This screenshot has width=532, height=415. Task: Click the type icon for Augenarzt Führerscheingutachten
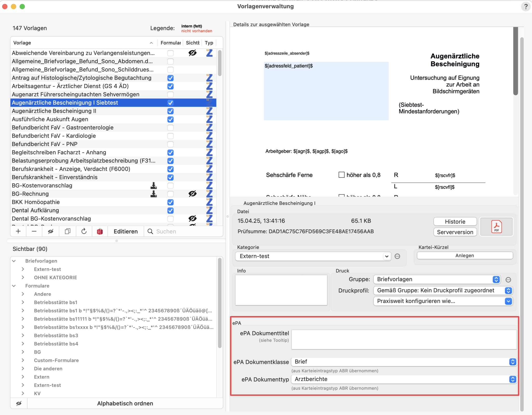click(x=209, y=95)
